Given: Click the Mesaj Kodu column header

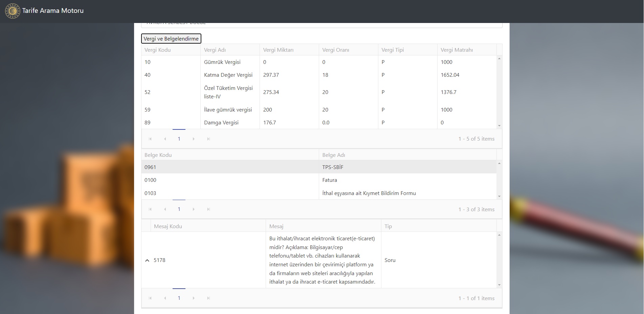Looking at the screenshot, I should (208, 226).
